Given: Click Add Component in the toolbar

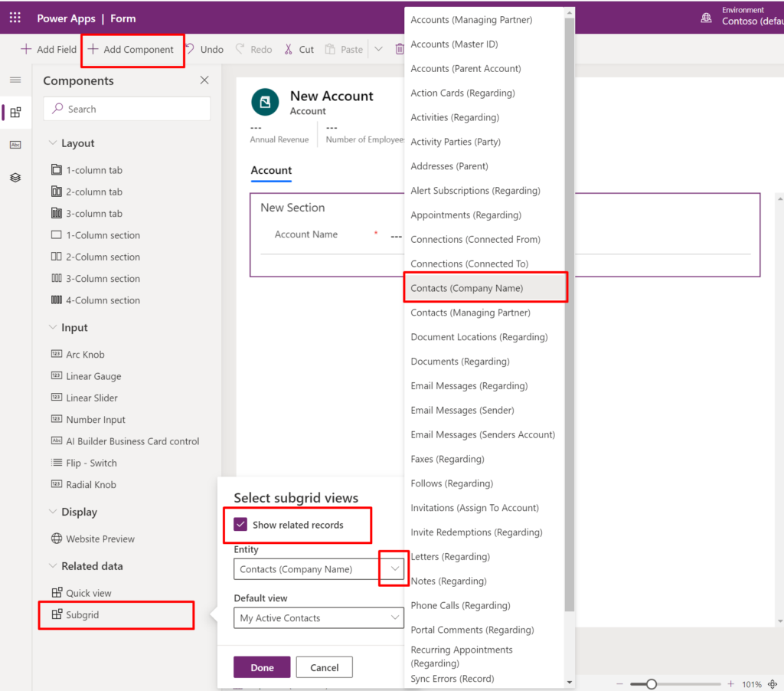Looking at the screenshot, I should pyautogui.click(x=130, y=49).
